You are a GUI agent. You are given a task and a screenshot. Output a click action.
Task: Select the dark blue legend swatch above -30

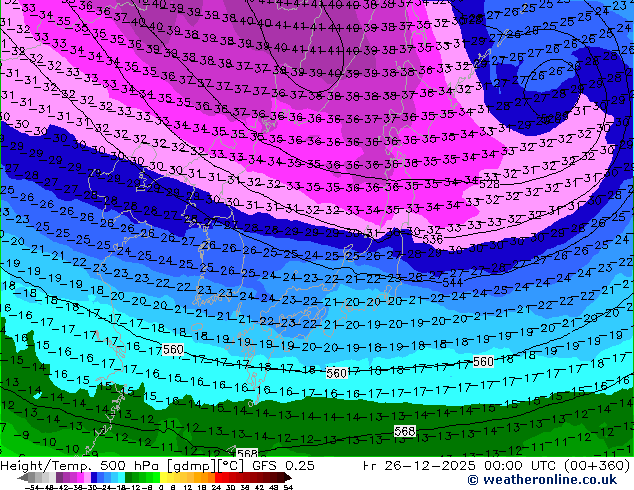[x=94, y=477]
